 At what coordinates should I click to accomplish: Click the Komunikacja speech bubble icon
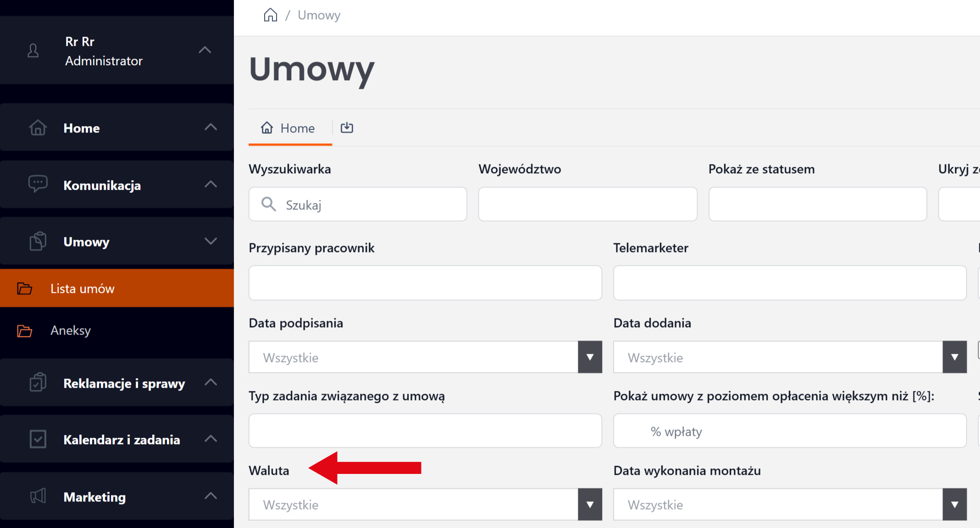point(38,184)
